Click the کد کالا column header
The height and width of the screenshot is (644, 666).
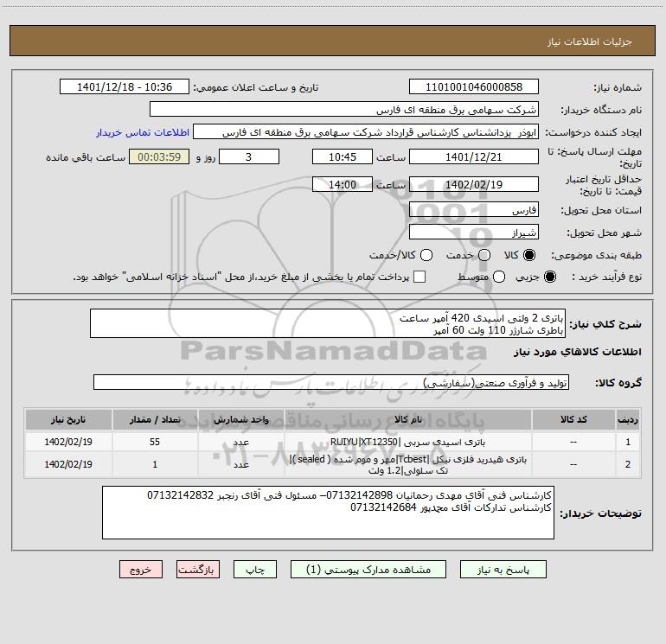point(573,419)
